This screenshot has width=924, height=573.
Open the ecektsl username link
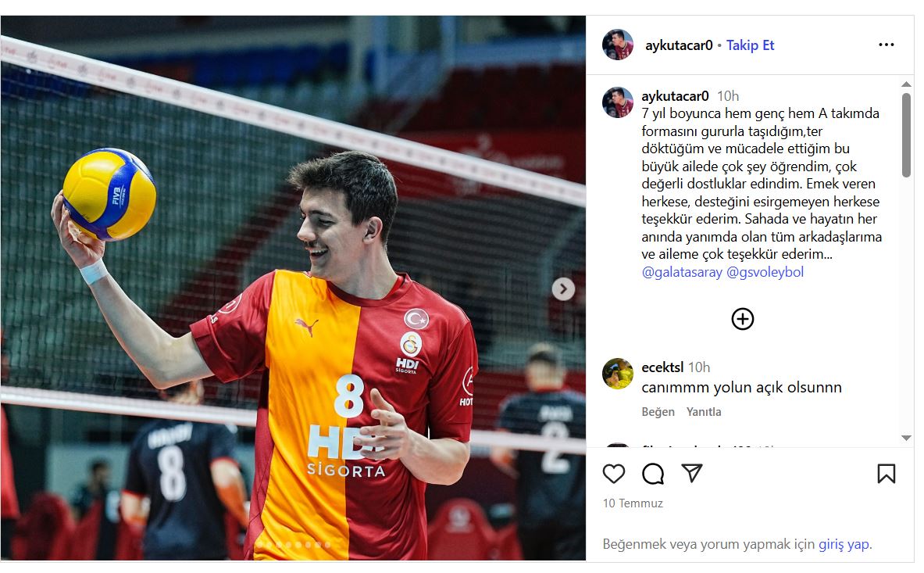pyautogui.click(x=662, y=367)
